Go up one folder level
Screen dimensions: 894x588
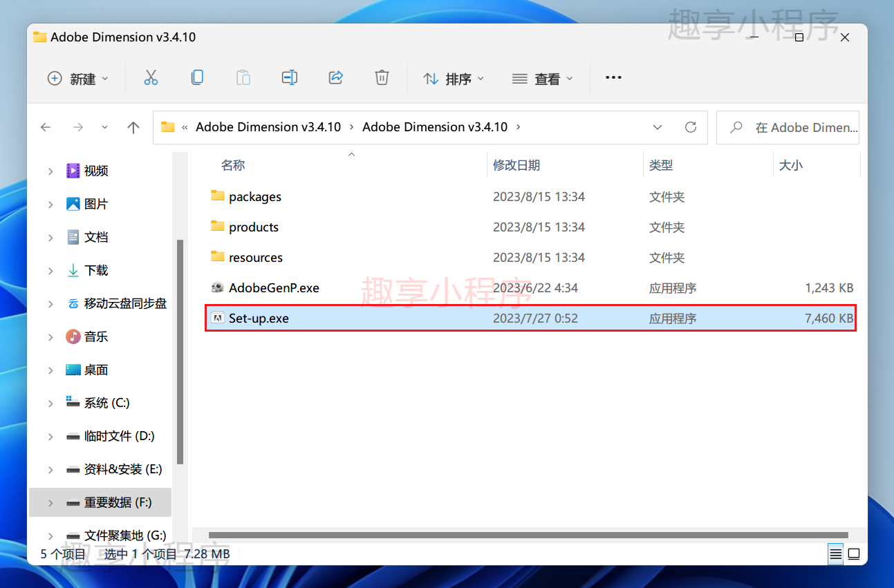click(133, 127)
